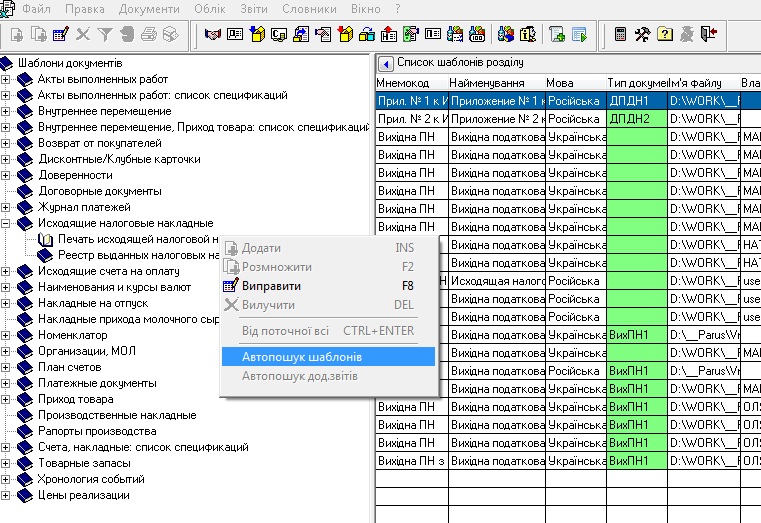Click the yellow help question mark icon
This screenshot has height=523, width=761.
665,34
